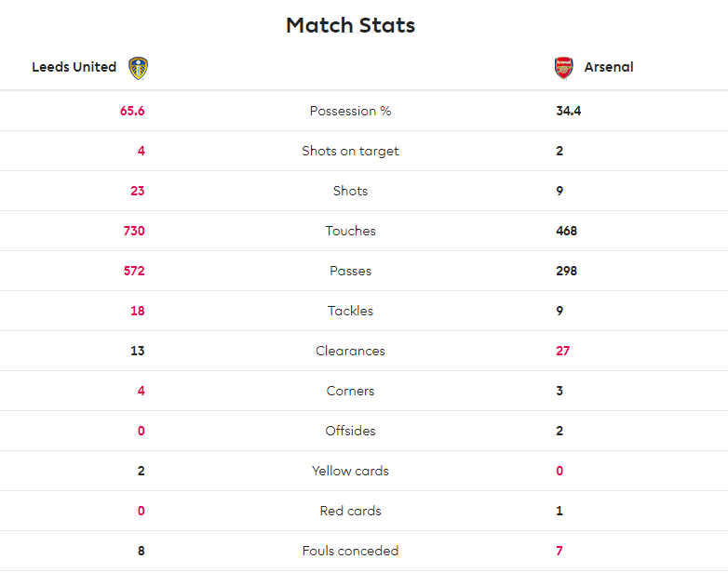Select the Corners stat label
This screenshot has width=728, height=586.
tap(351, 391)
